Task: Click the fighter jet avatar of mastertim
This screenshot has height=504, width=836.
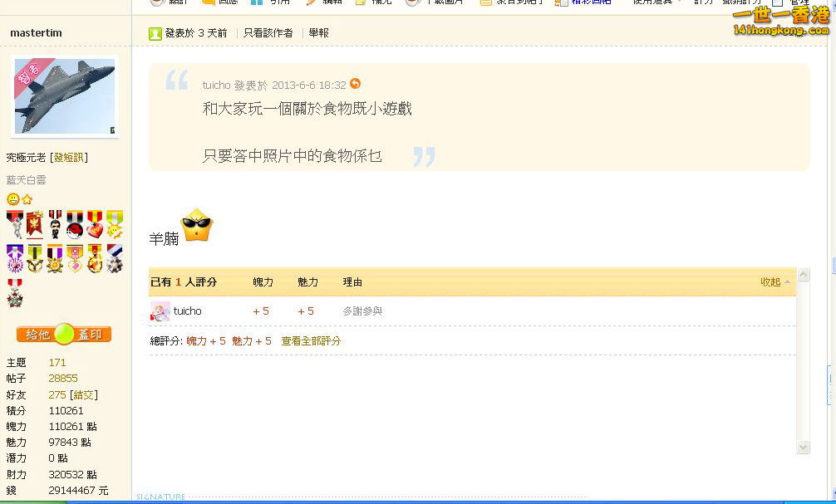Action: tap(65, 96)
